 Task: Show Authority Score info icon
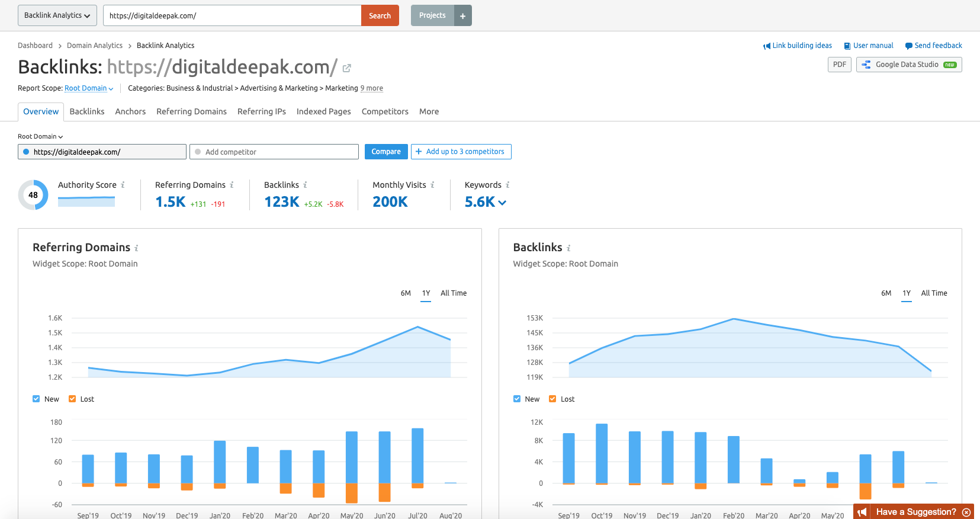(x=123, y=185)
